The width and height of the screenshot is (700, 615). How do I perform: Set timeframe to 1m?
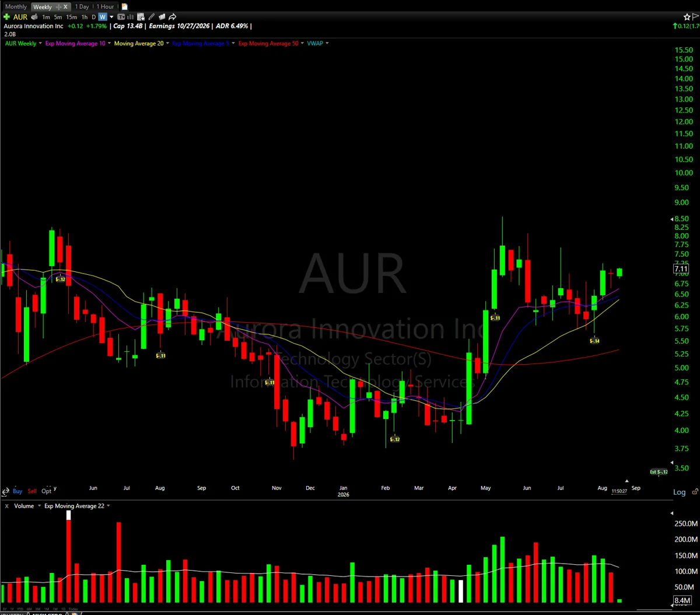coord(46,17)
